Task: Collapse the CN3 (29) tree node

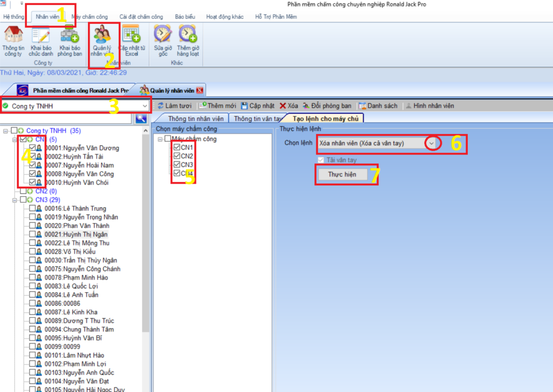Action: 15,200
